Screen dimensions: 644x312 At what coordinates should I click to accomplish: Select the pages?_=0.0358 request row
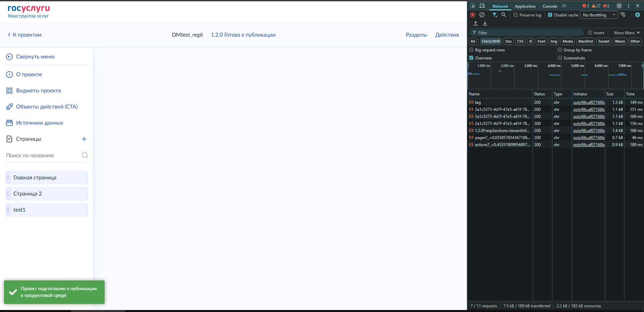pos(555,138)
